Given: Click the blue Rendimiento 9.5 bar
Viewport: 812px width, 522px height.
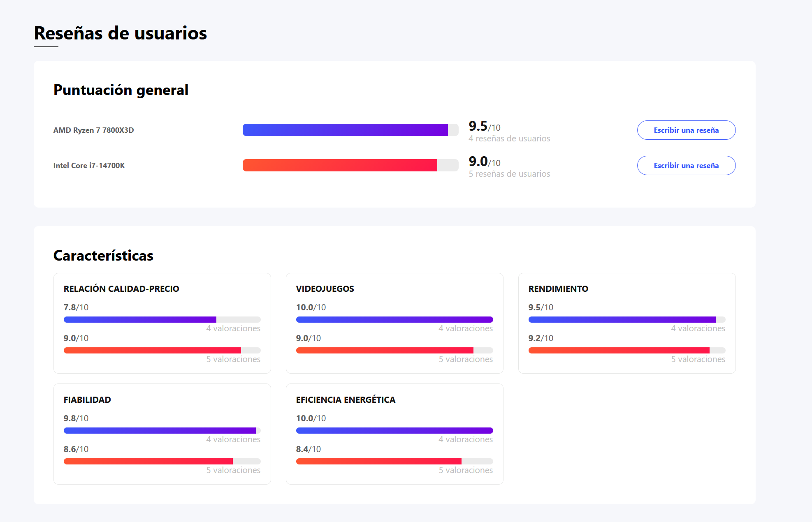Looking at the screenshot, I should tap(626, 319).
